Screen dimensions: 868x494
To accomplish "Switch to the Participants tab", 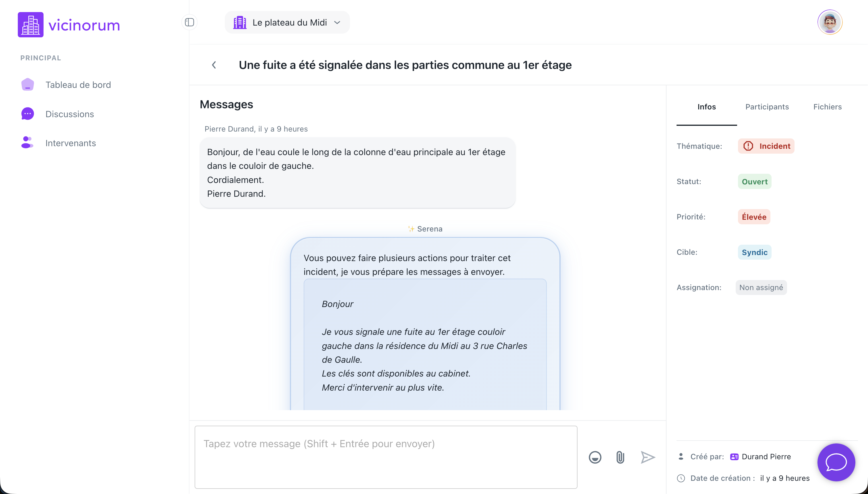I will pyautogui.click(x=767, y=107).
